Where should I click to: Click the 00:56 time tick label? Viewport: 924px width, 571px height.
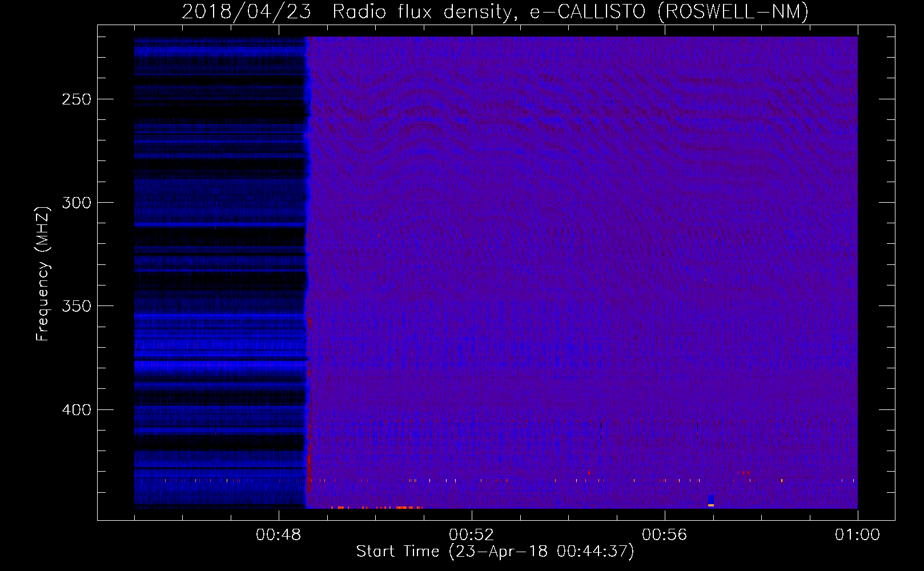665,535
